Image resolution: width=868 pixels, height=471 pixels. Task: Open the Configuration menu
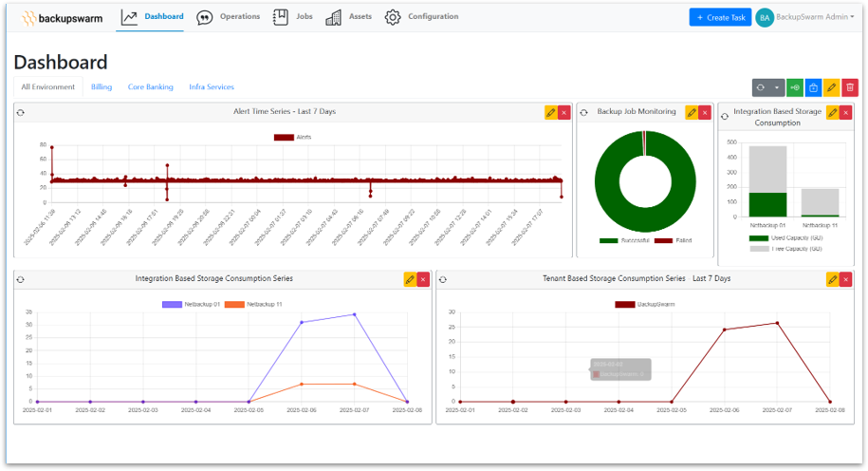point(421,17)
